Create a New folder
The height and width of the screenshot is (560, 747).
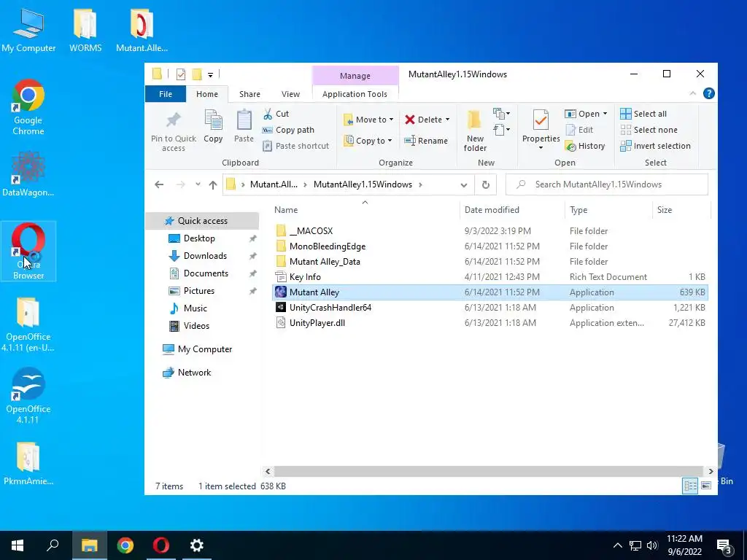pos(475,131)
